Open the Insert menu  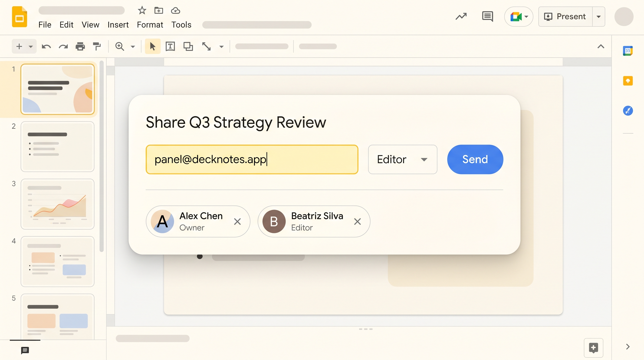[118, 25]
